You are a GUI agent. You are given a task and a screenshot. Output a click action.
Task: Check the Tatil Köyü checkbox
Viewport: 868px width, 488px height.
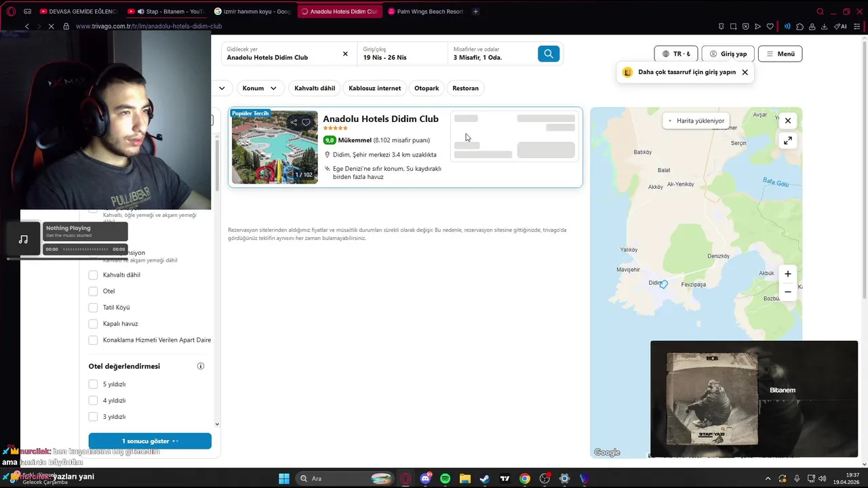pyautogui.click(x=93, y=308)
